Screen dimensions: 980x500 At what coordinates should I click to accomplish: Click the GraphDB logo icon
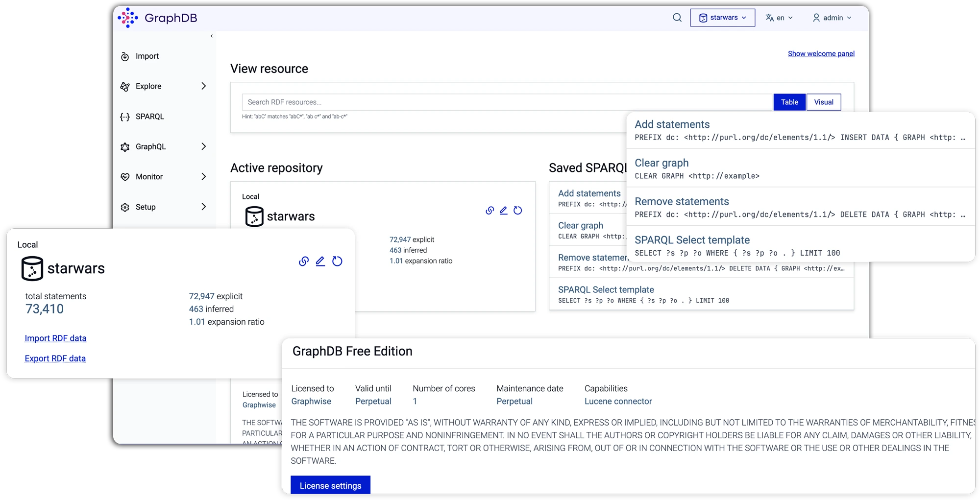coord(128,18)
